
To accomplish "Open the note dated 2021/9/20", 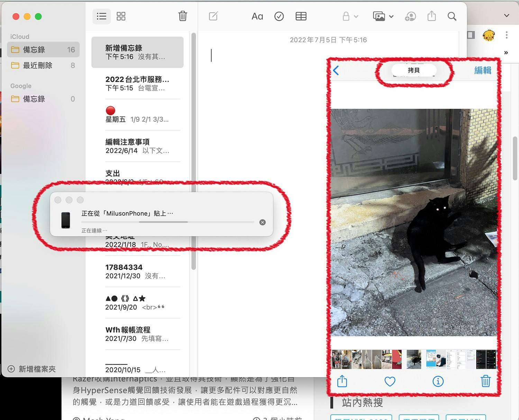I will tap(137, 303).
